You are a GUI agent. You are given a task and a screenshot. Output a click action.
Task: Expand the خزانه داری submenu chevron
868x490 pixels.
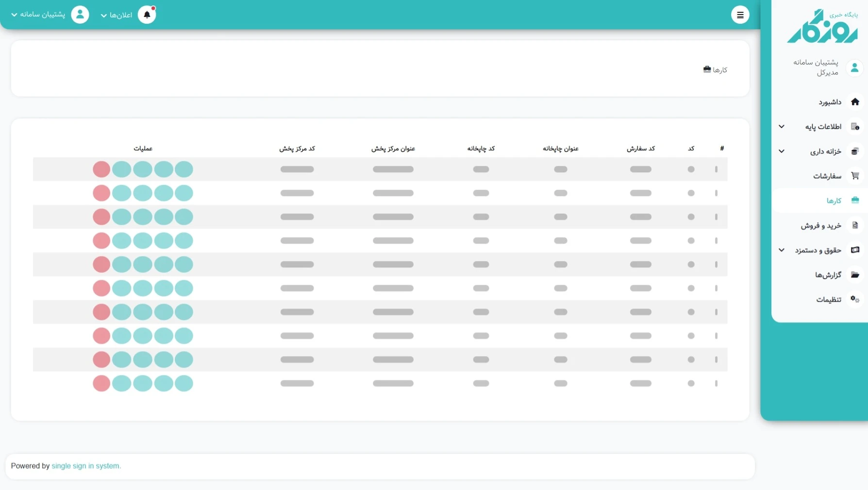point(782,151)
